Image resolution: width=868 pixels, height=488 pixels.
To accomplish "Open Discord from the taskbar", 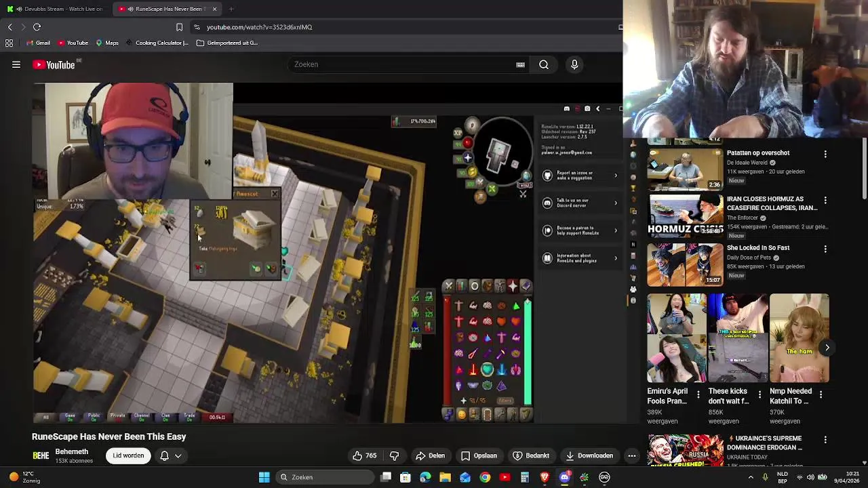I will tap(564, 477).
